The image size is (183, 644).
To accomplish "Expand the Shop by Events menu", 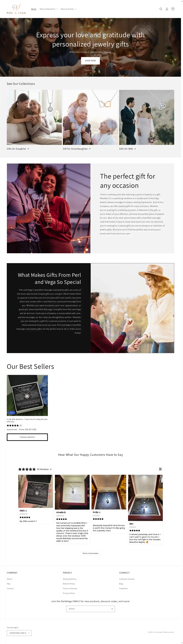I will pos(68,9).
